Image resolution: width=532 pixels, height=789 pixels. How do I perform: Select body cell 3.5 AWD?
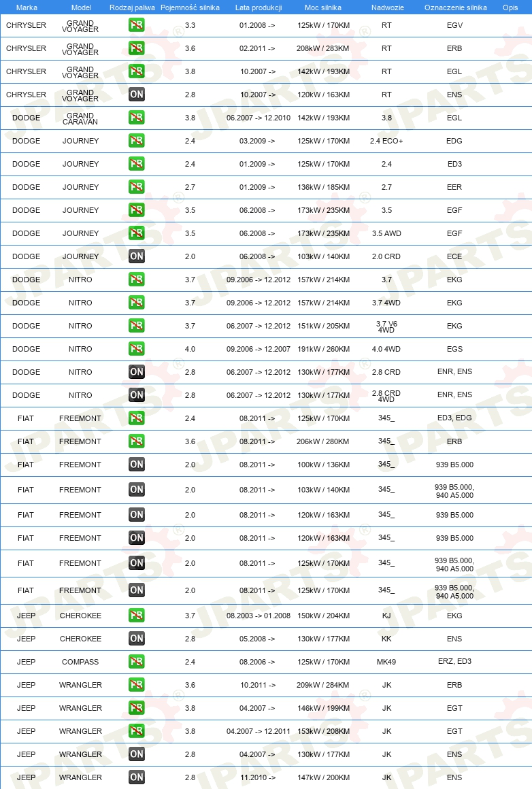click(386, 233)
